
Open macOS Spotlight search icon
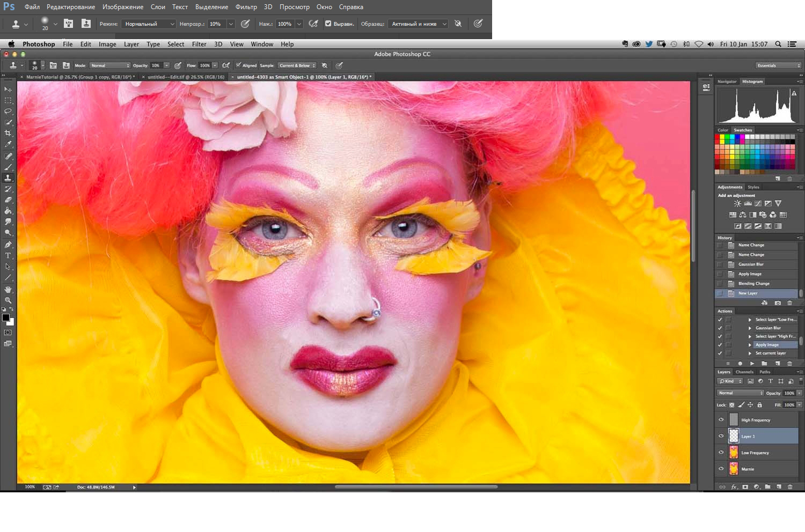(778, 44)
